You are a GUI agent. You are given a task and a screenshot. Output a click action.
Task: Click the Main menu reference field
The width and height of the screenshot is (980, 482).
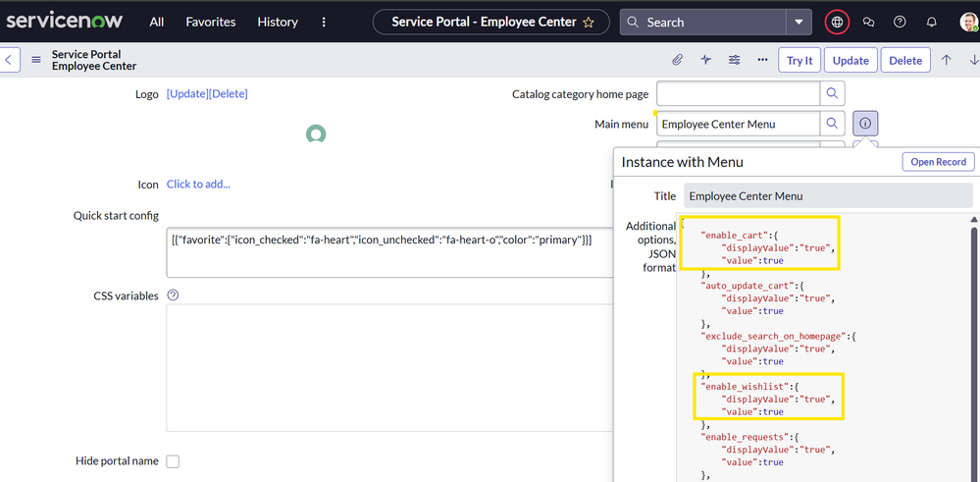738,124
